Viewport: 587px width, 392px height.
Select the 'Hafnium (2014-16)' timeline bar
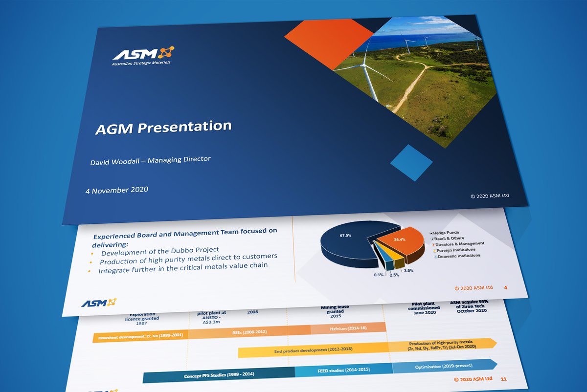pos(348,329)
